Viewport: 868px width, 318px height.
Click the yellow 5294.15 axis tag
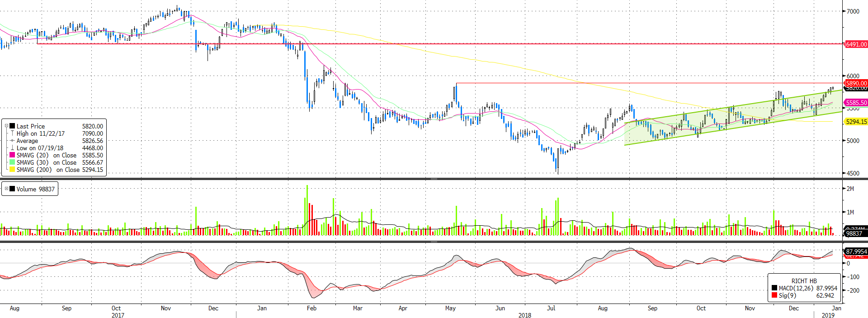pos(856,122)
